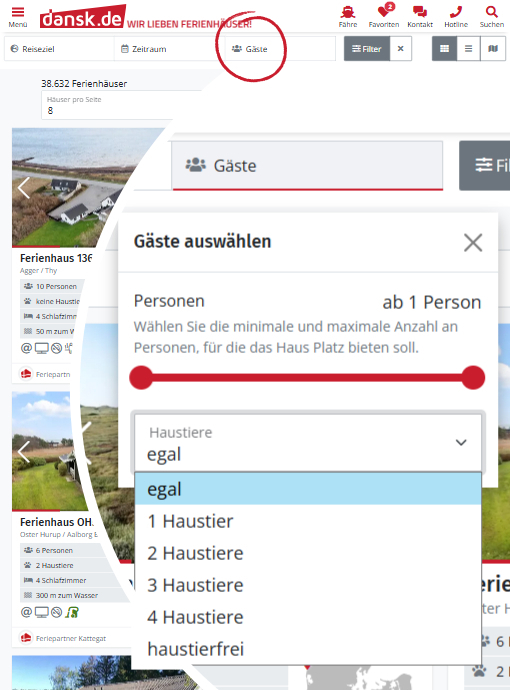Viewport: 510px width, 690px height.
Task: Select the egal option
Action: [x=308, y=489]
